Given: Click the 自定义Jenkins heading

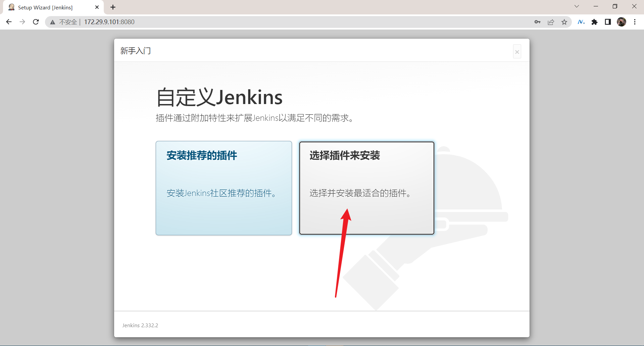Looking at the screenshot, I should (x=219, y=97).
